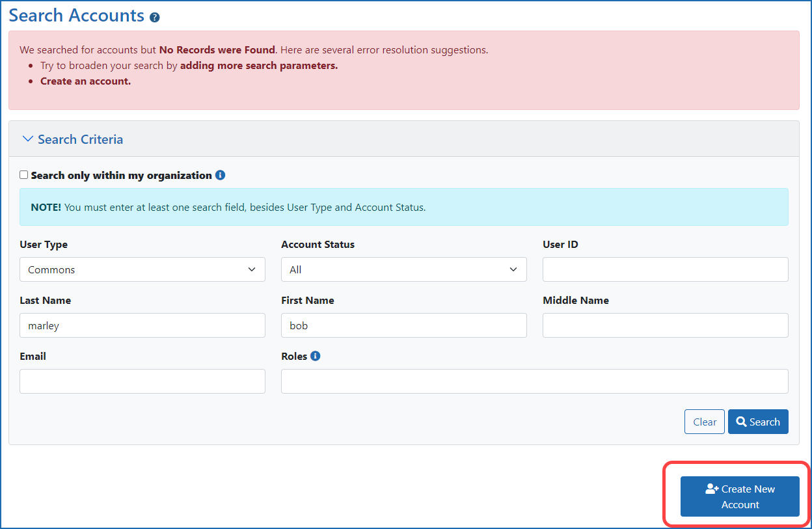Screen dimensions: 812x529
Task: Open the Account Status dropdown
Action: tap(404, 269)
